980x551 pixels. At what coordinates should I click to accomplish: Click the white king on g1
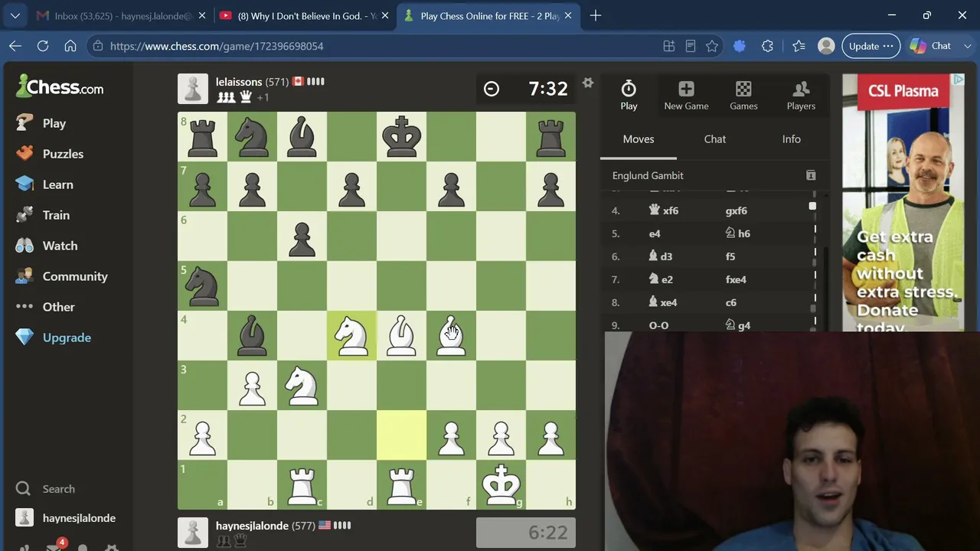pyautogui.click(x=501, y=485)
